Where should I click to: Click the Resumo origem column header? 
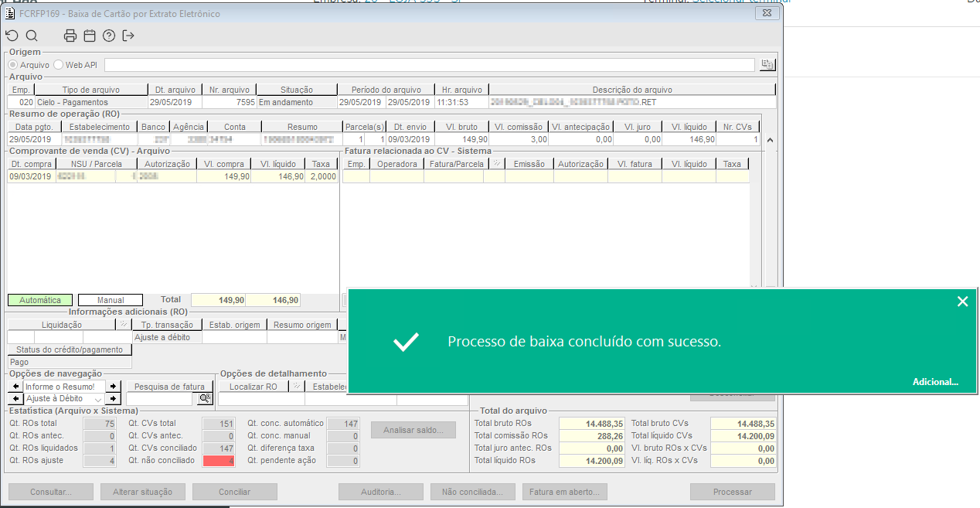pos(302,325)
